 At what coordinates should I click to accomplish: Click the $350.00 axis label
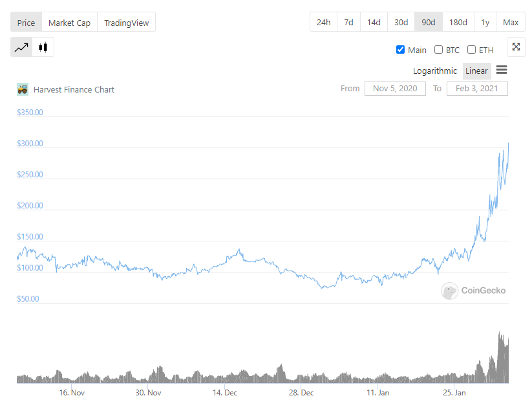click(30, 112)
